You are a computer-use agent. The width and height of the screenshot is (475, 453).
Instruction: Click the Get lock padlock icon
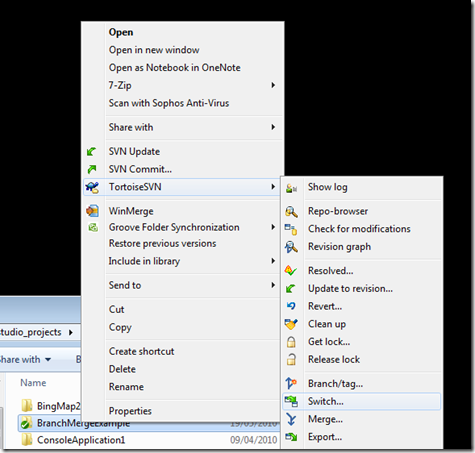(291, 342)
